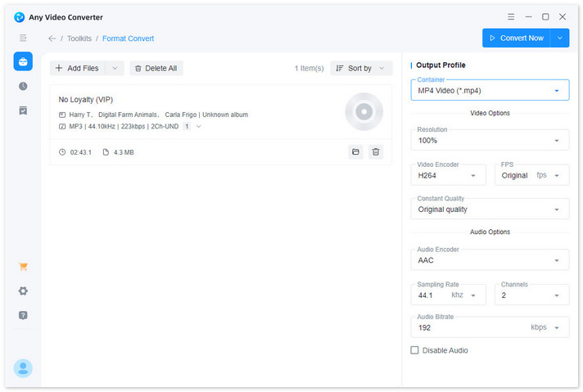The height and width of the screenshot is (392, 583).
Task: Open the Audio Bitrate dropdown
Action: click(490, 327)
